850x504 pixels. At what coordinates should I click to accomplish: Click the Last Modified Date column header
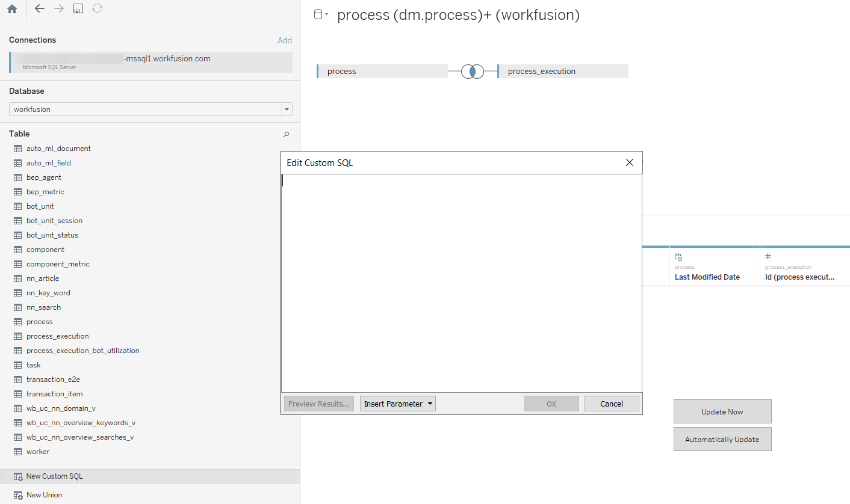[x=707, y=277]
